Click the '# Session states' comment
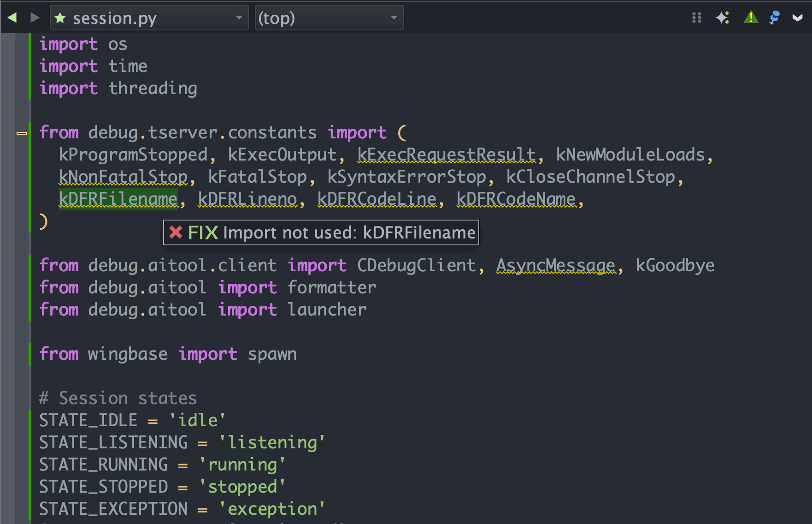The image size is (812, 524). (118, 398)
